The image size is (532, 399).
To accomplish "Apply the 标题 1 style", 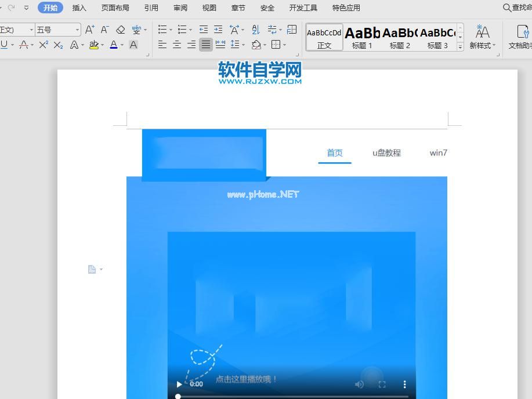I will (361, 36).
